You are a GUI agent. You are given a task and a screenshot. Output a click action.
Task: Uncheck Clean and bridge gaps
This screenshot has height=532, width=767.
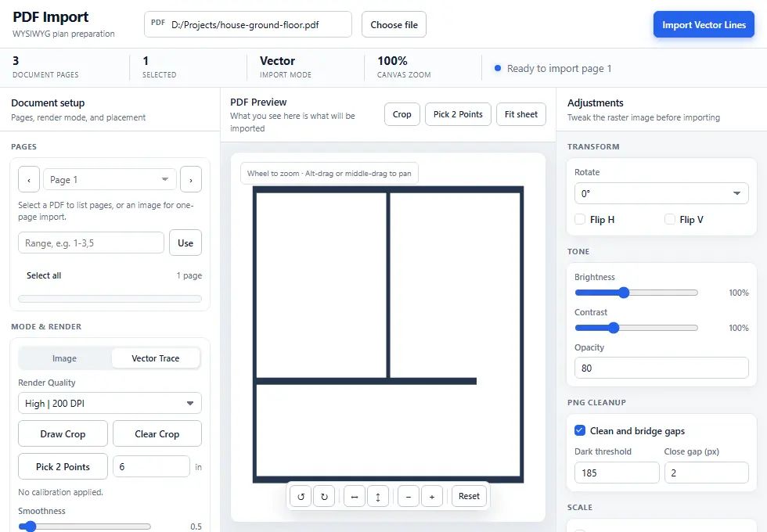tap(580, 430)
